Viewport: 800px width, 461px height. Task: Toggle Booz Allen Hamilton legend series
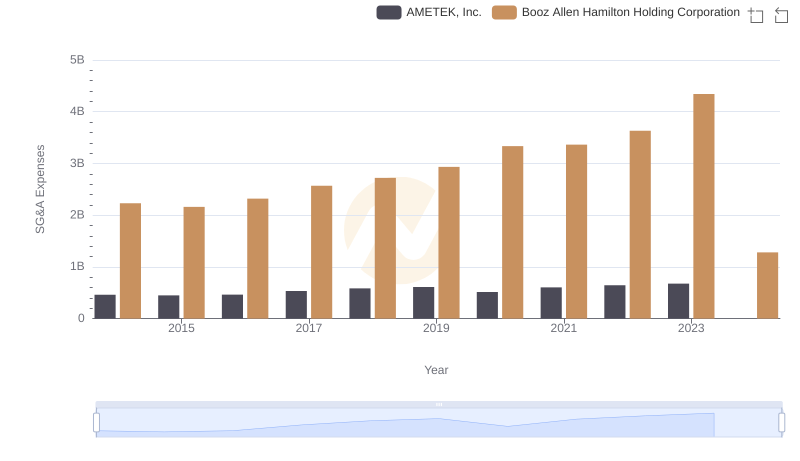point(616,12)
